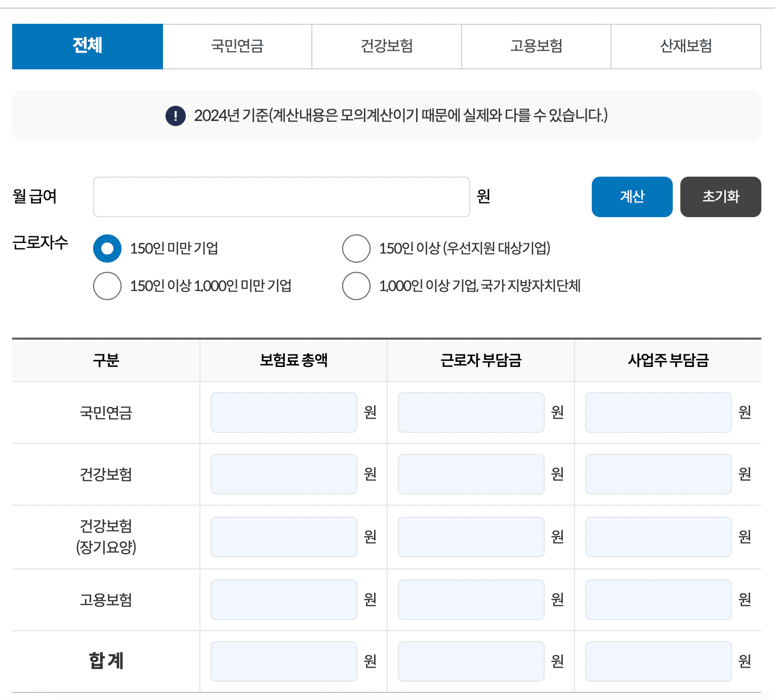Open the 고용보험 tab
This screenshot has height=700, width=775.
tap(536, 46)
